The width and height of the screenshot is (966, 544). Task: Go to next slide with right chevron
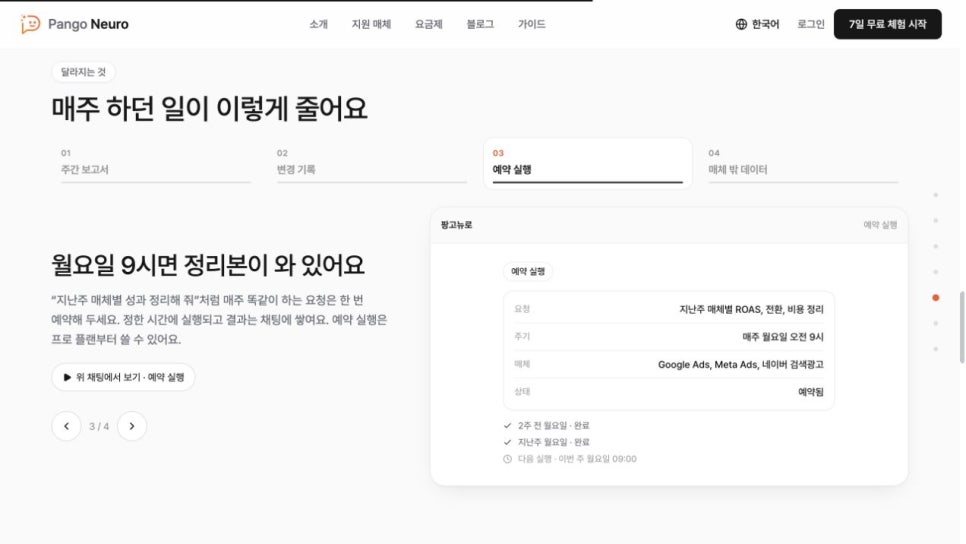click(x=132, y=426)
